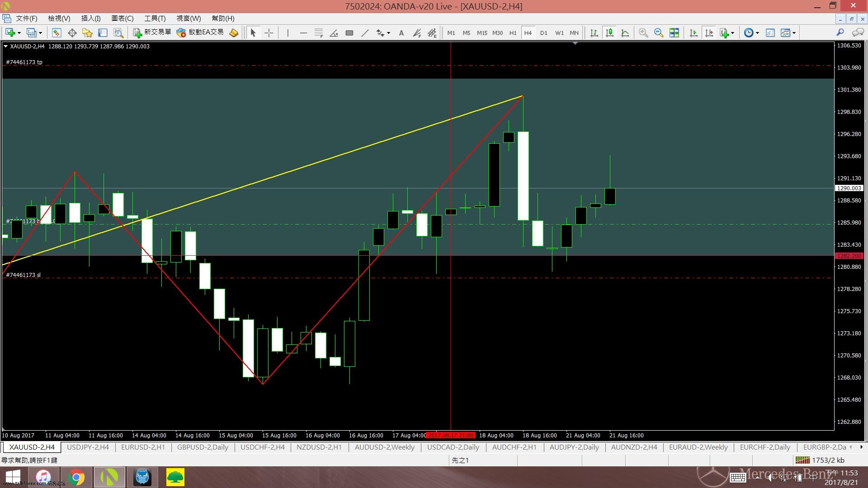This screenshot has width=868, height=488.
Task: Click the search magnifier icon
Action: tap(840, 33)
